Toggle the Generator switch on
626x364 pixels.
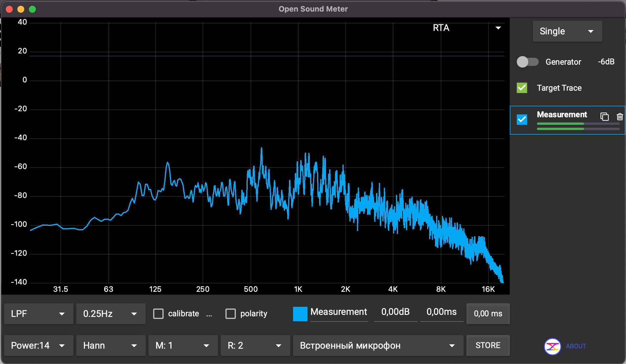point(527,62)
